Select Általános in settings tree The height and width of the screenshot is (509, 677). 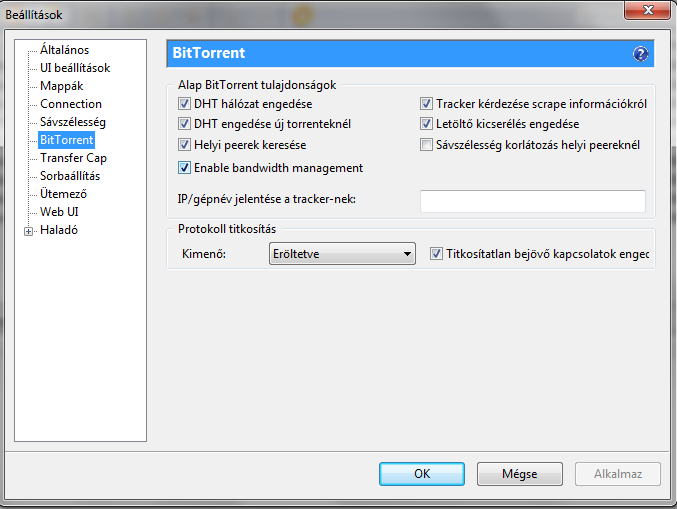(64, 50)
